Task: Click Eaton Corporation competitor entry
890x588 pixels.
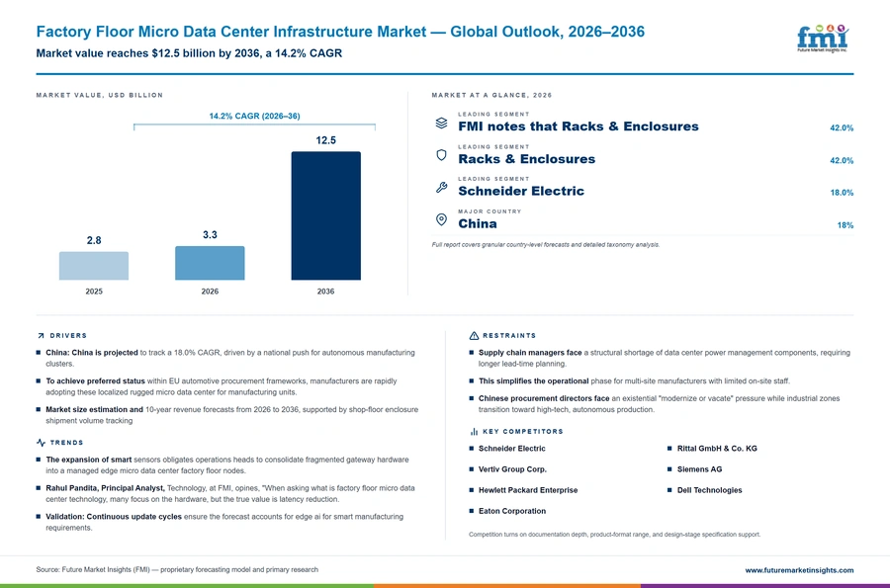Action: (512, 511)
